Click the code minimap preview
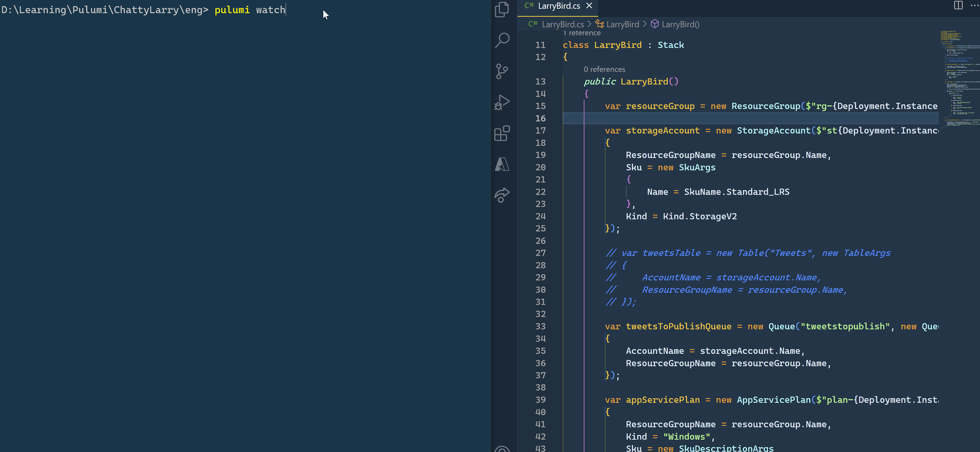980x452 pixels. pos(959,76)
